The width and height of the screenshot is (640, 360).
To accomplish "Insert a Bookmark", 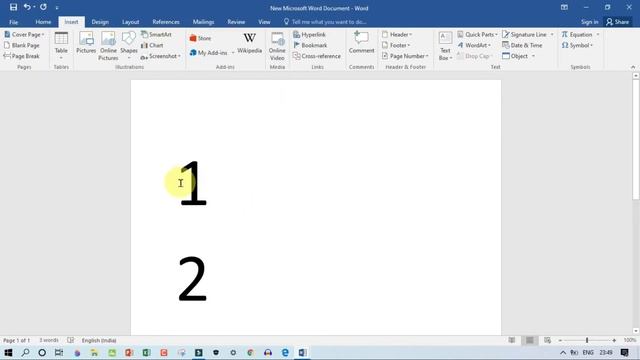I will coord(310,45).
